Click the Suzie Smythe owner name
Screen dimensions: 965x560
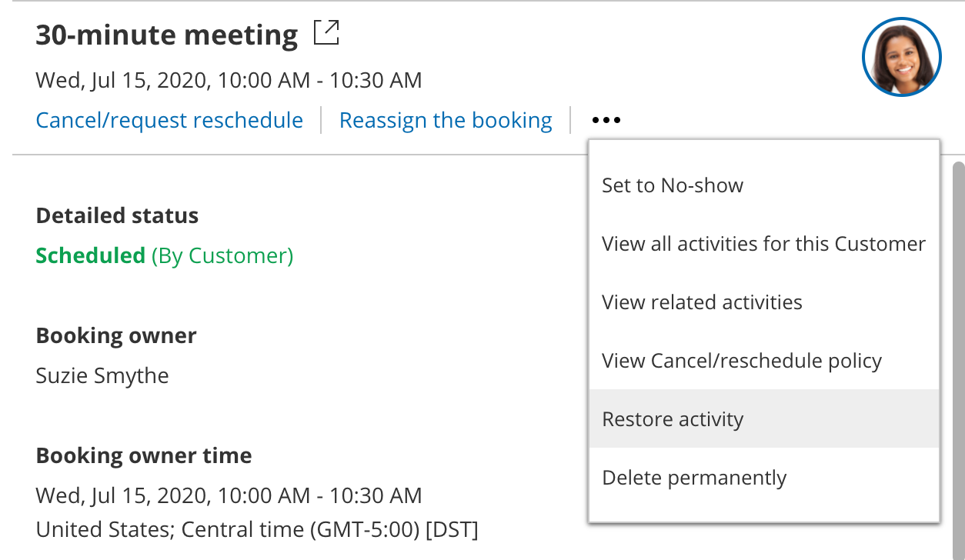[x=102, y=375]
